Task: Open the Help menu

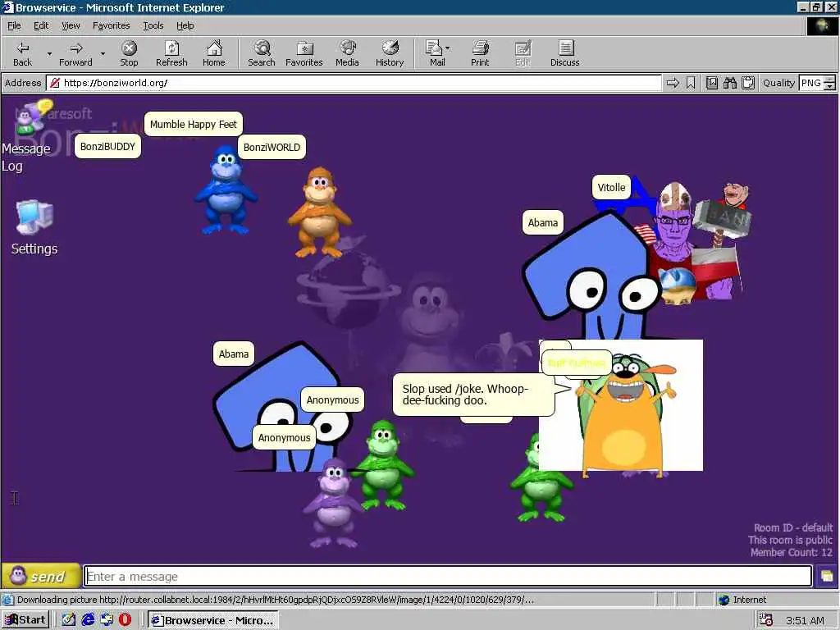Action: pyautogui.click(x=185, y=25)
